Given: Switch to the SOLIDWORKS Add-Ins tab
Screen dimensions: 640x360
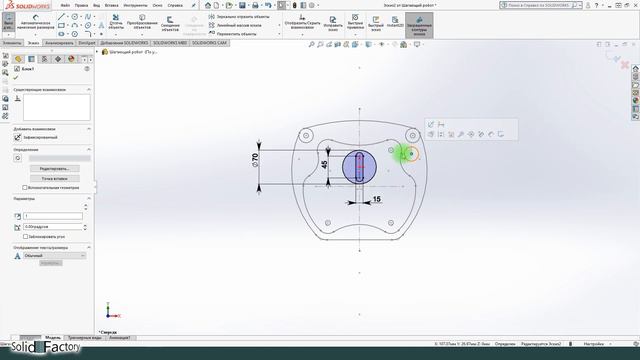Looking at the screenshot, I should click(x=124, y=43).
